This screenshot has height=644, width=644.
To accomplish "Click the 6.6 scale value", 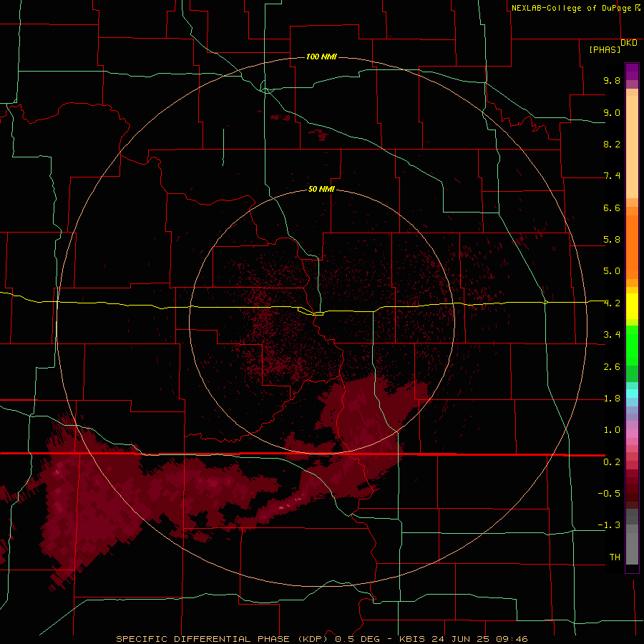I will click(x=612, y=208).
